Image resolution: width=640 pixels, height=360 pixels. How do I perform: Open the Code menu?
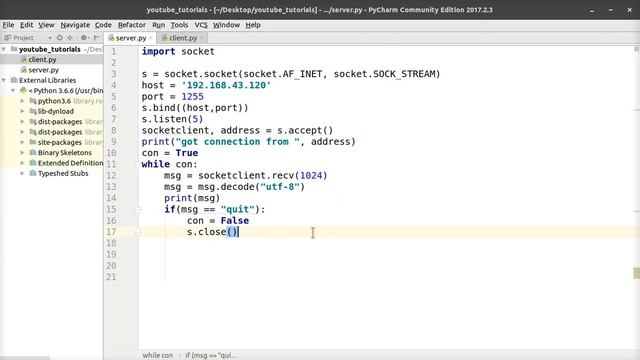coord(103,25)
